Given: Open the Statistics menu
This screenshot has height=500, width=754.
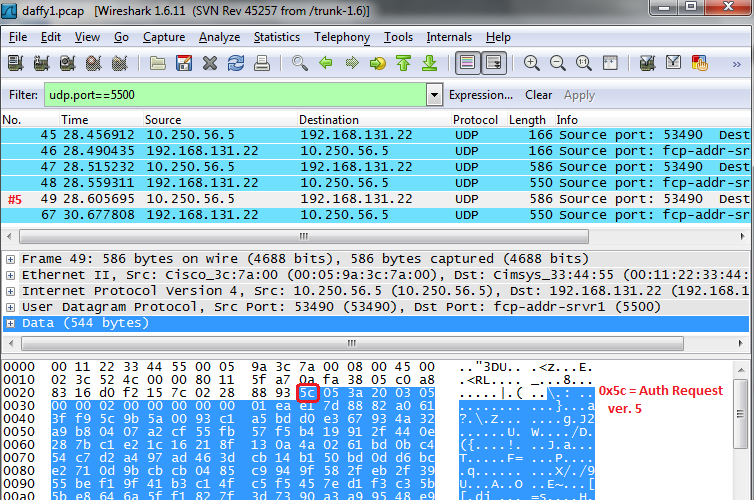Looking at the screenshot, I should (276, 37).
